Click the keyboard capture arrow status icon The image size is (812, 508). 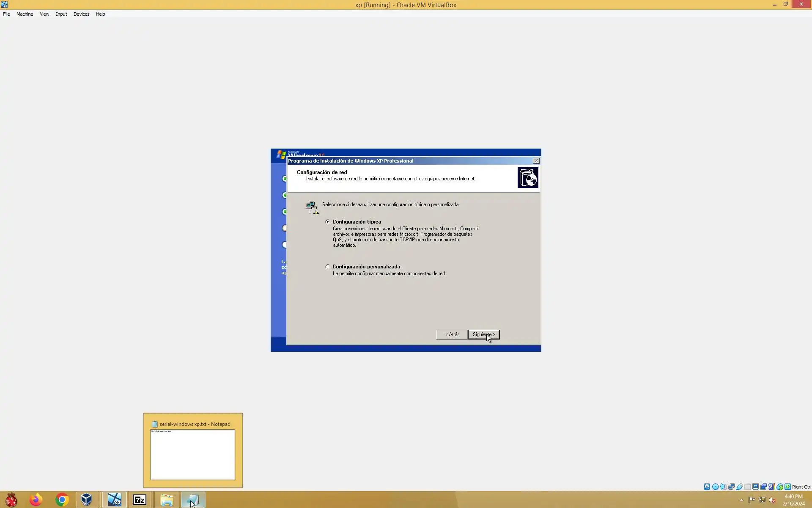(x=787, y=487)
